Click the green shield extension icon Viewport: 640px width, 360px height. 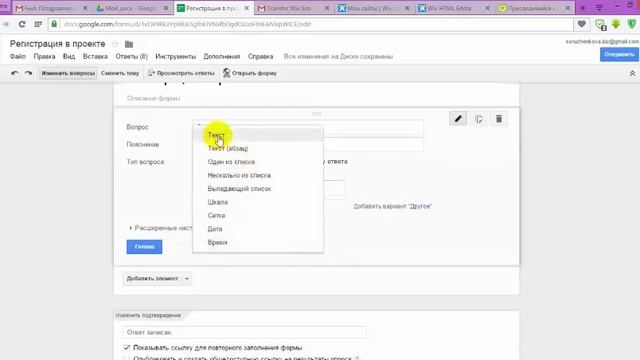tap(632, 24)
